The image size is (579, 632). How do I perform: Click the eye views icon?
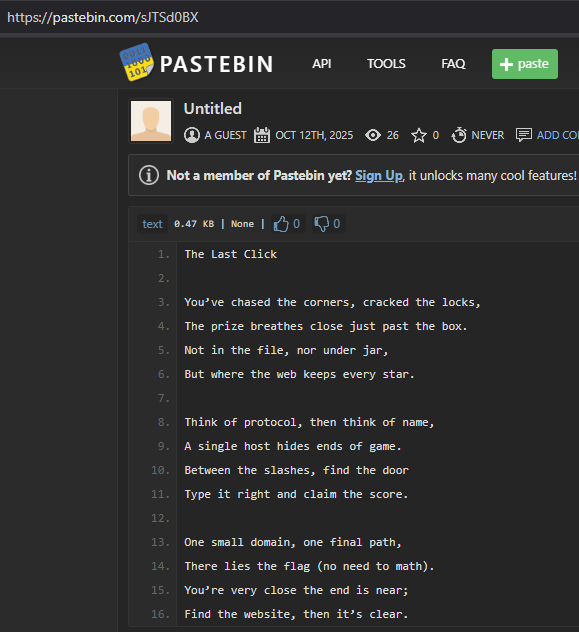[x=373, y=135]
